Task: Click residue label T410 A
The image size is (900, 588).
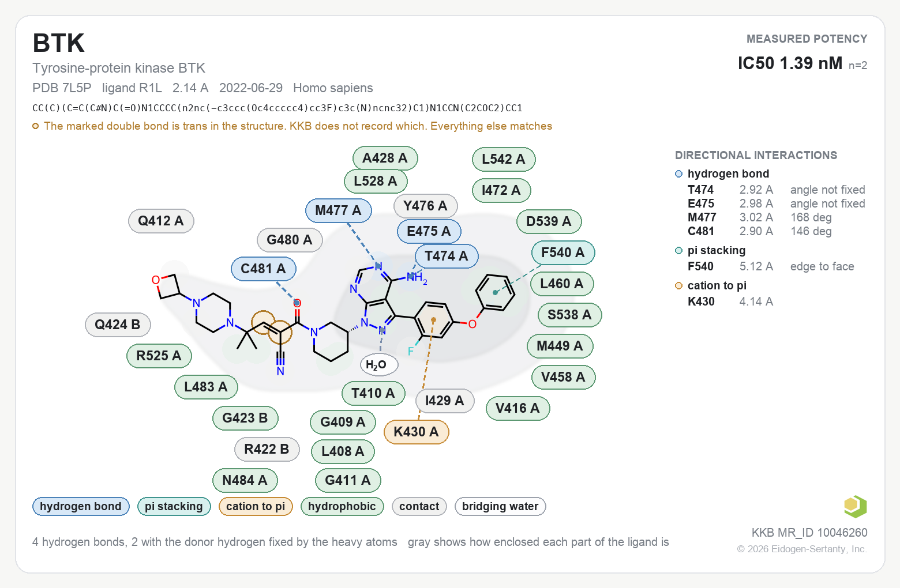Action: pyautogui.click(x=373, y=393)
